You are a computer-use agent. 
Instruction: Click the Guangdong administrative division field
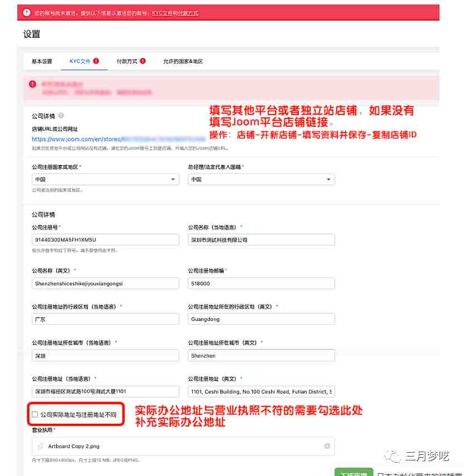click(x=261, y=319)
